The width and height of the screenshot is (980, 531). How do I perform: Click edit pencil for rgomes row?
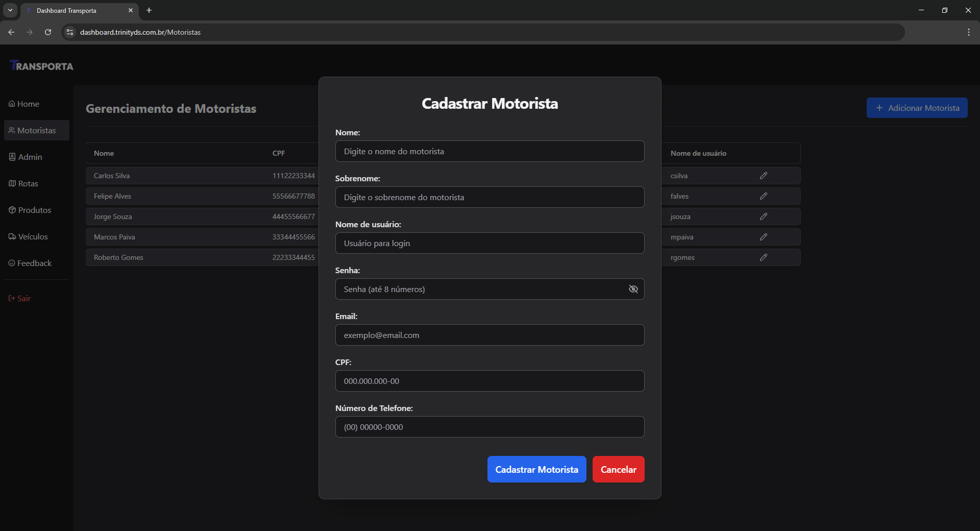[763, 257]
